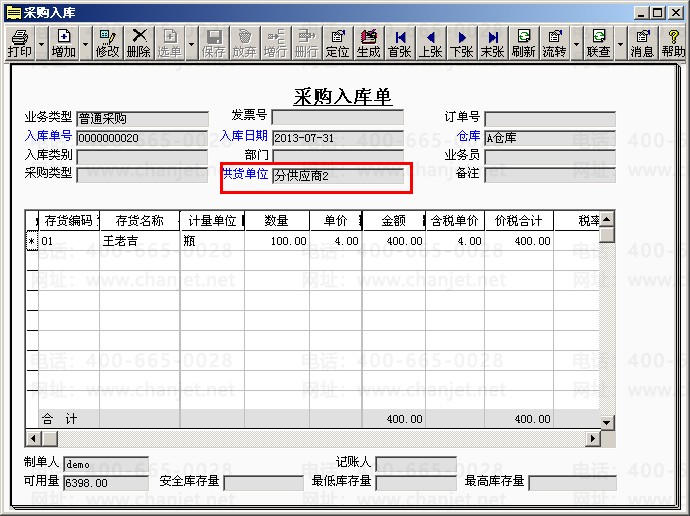The width and height of the screenshot is (690, 516).
Task: Go to next record with 下张
Action: click(x=461, y=43)
